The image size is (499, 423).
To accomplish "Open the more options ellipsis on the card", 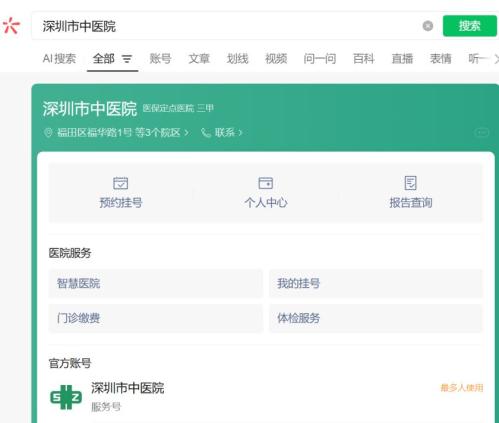I will [482, 133].
